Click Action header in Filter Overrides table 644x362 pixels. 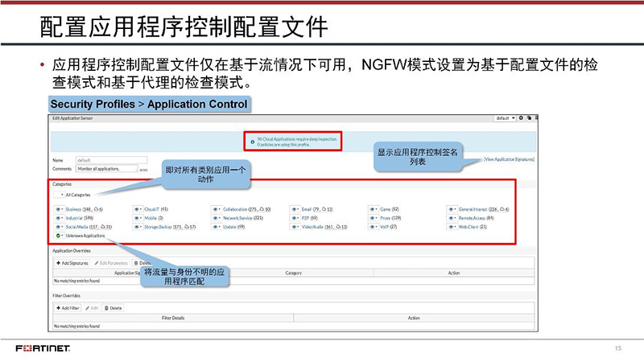414,318
